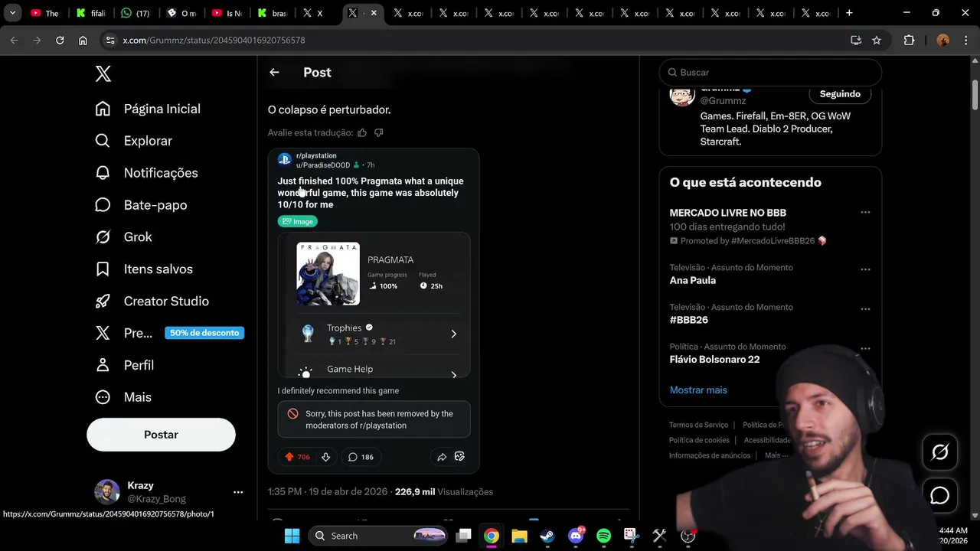The image size is (980, 551).
Task: Open Perfil in the sidebar
Action: (125, 365)
